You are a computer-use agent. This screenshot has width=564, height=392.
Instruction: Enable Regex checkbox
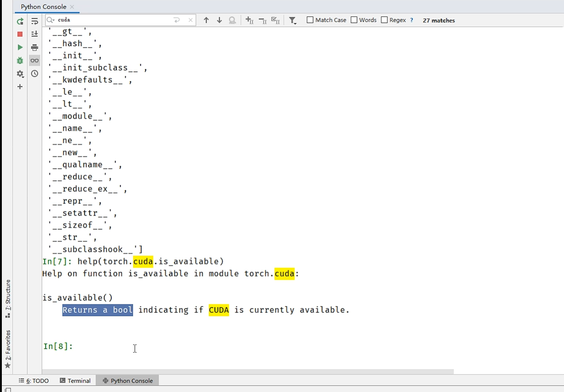click(x=384, y=20)
